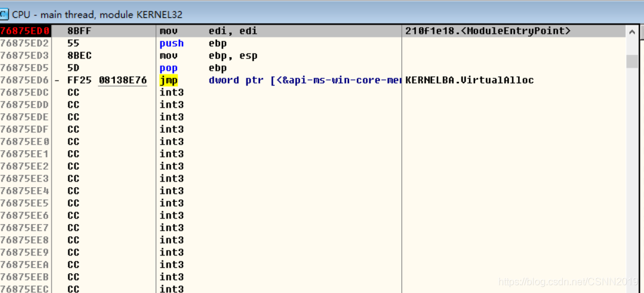
Task: Select the row at address 76875ED2
Action: (313, 43)
